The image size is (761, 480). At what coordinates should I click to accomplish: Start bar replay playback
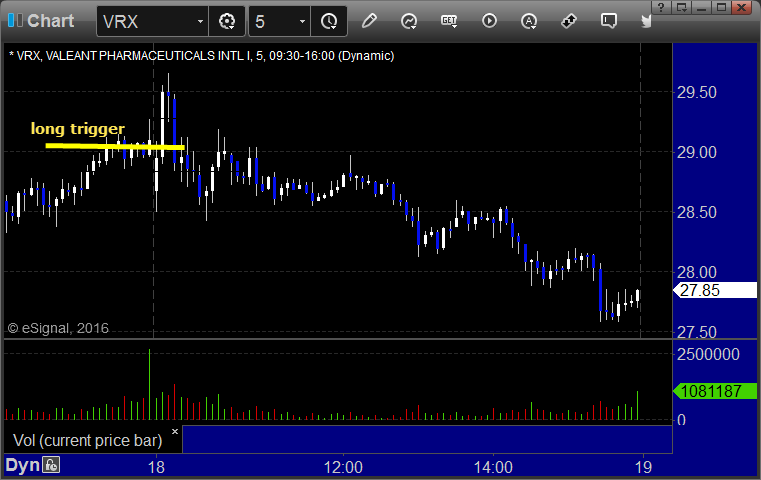(489, 21)
